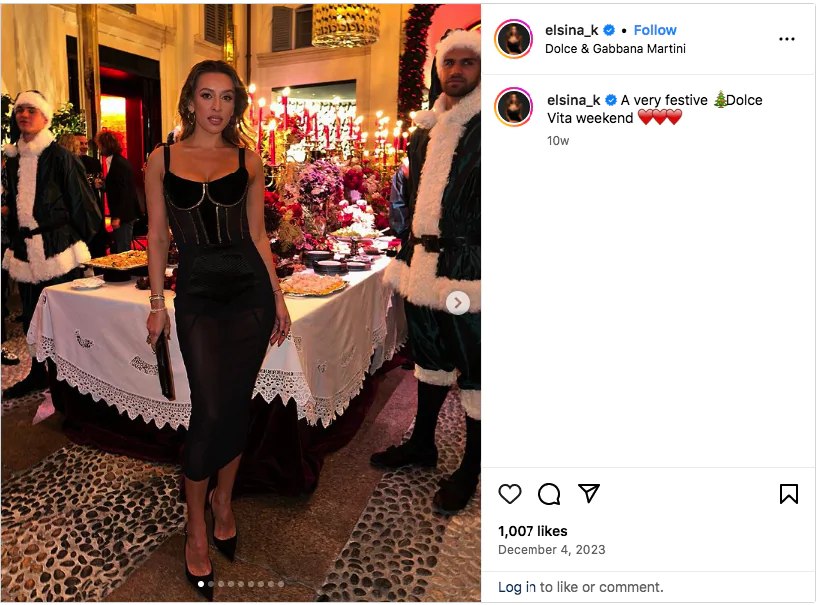Open elsina_k profile picture in header
Image resolution: width=816 pixels, height=605 pixels.
(514, 39)
